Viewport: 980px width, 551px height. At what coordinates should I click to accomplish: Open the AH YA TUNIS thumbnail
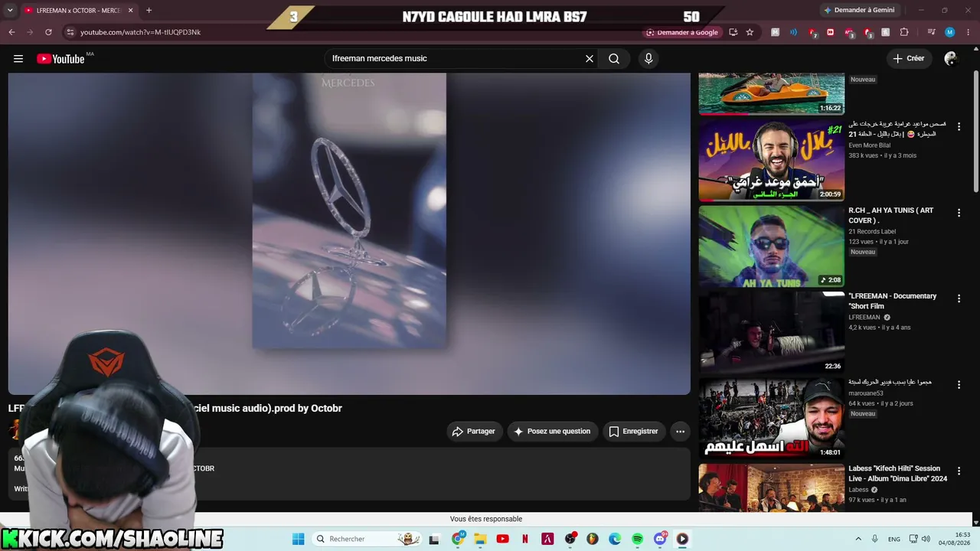click(771, 246)
